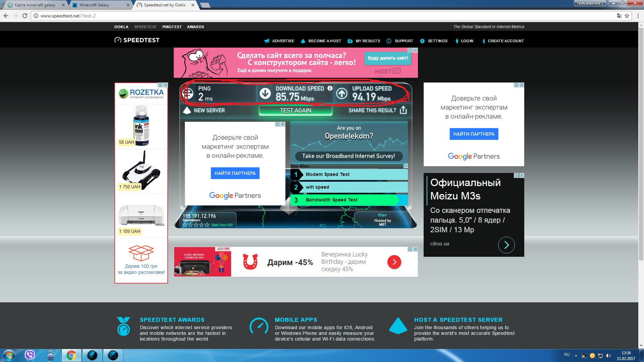The width and height of the screenshot is (644, 362).
Task: Click the 1 750 UAH toy car product
Action: (141, 171)
